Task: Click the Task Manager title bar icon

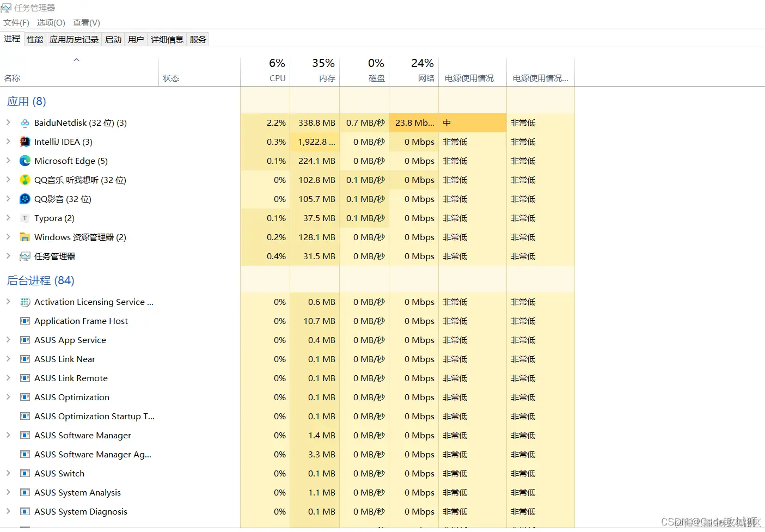Action: [x=6, y=8]
